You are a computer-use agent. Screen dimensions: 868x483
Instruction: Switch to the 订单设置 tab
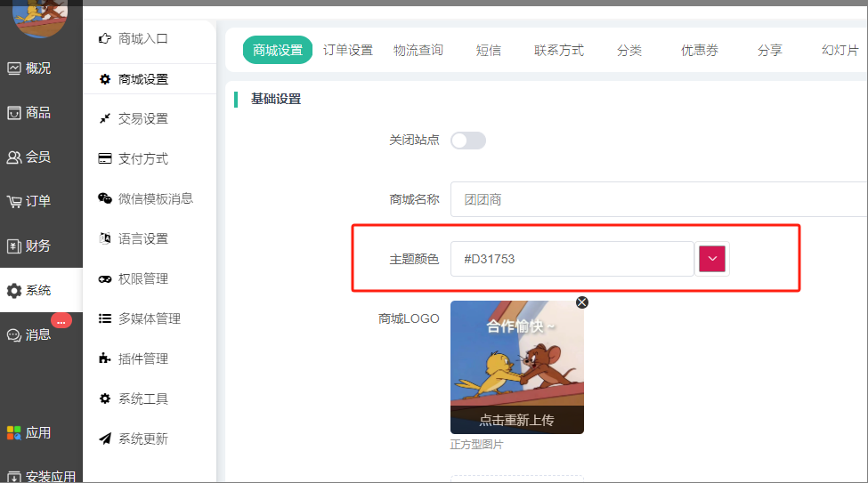click(348, 51)
